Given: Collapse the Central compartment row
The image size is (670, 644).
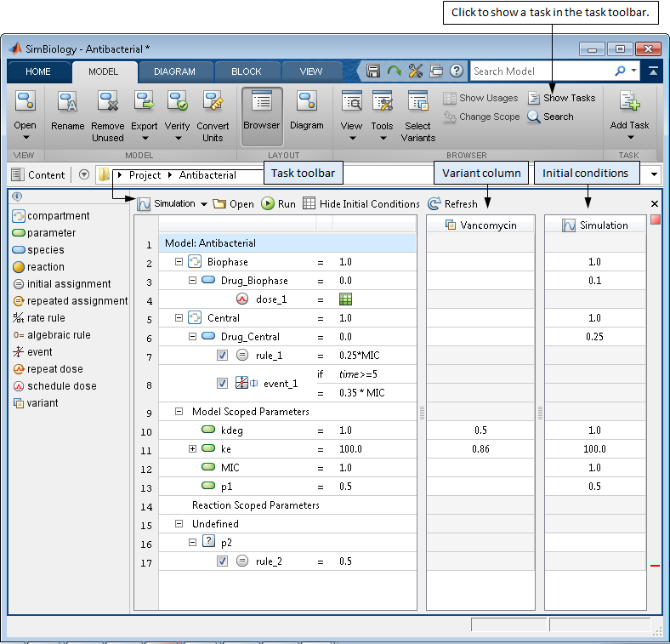Looking at the screenshot, I should point(179,317).
